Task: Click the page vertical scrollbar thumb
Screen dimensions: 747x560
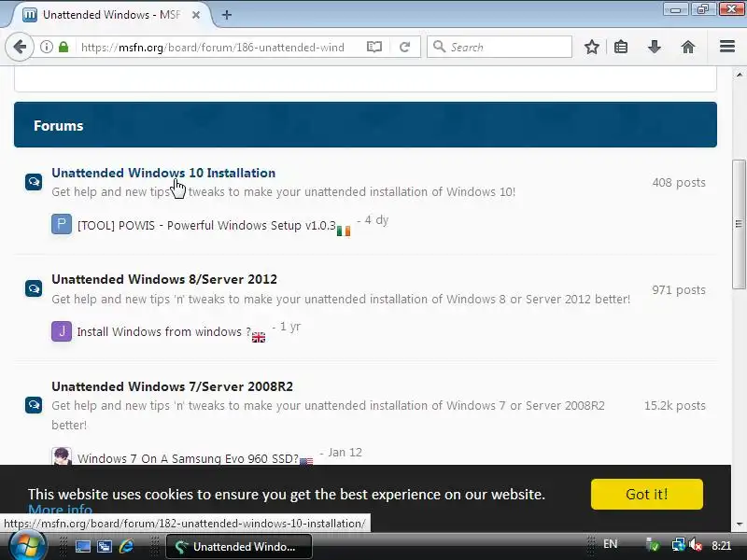Action: (x=739, y=224)
